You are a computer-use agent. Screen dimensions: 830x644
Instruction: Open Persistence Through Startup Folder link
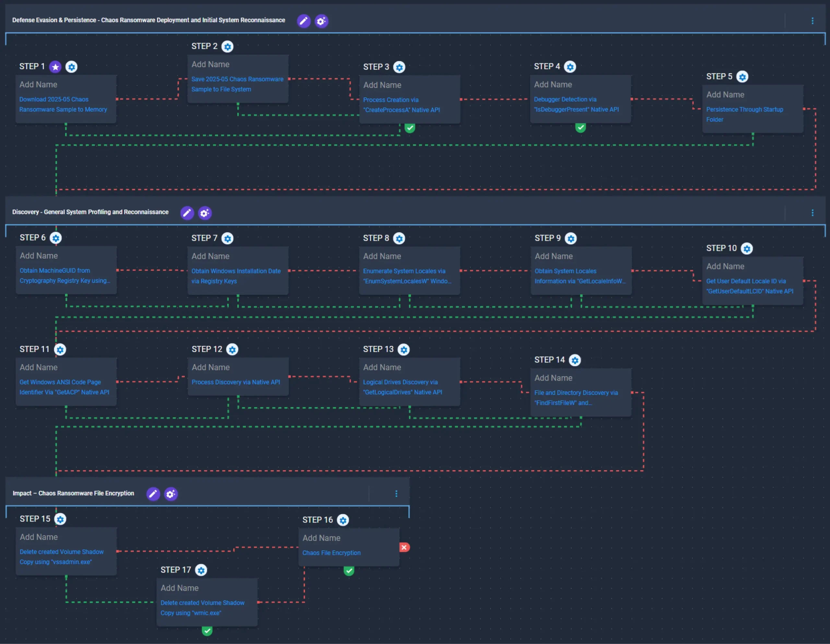744,114
